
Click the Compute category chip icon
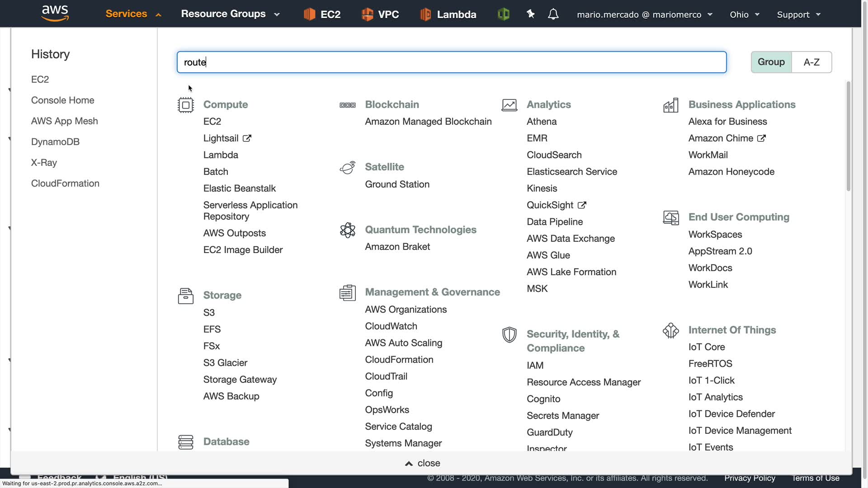185,105
